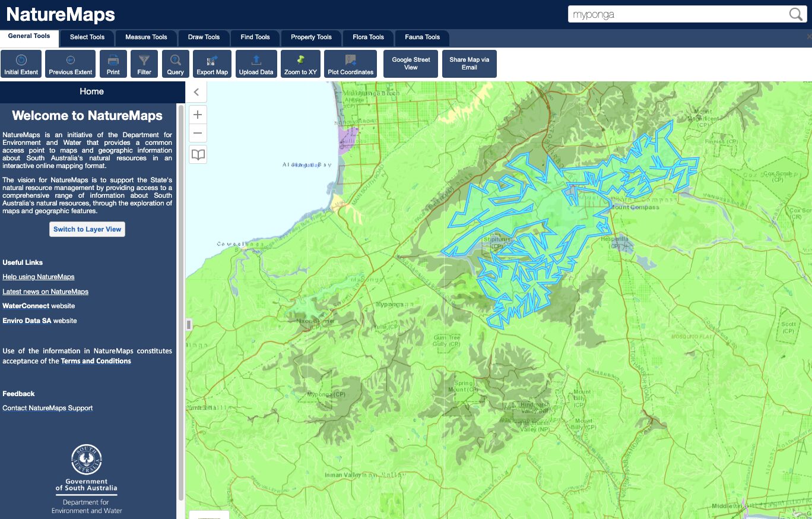The image size is (812, 519).
Task: Switch to the Find Tools tab
Action: (255, 37)
